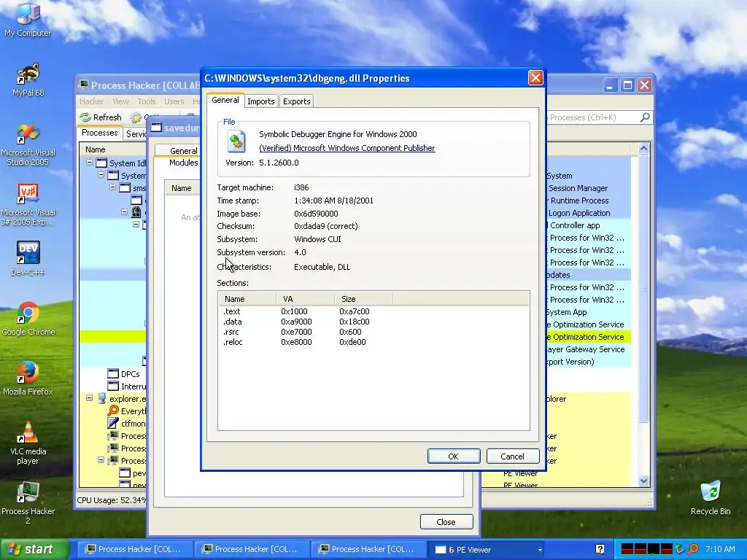Click the DPCs process icon in tree

click(x=113, y=374)
